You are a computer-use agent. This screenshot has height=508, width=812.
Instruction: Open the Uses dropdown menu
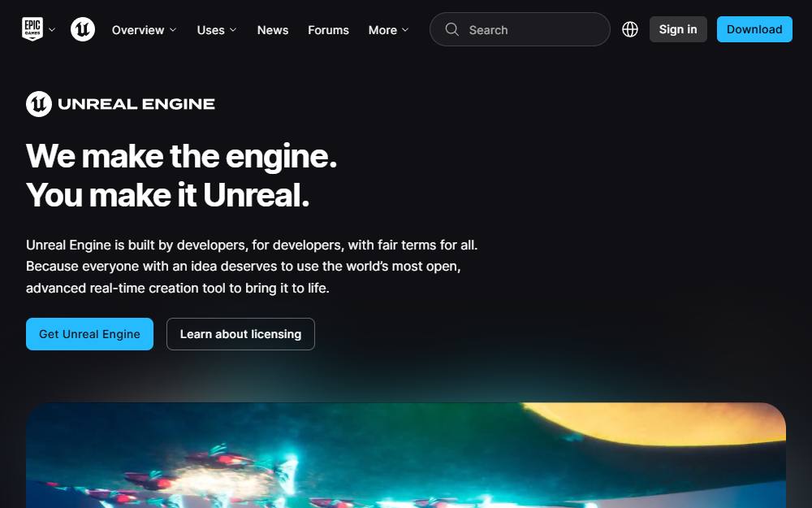click(217, 30)
